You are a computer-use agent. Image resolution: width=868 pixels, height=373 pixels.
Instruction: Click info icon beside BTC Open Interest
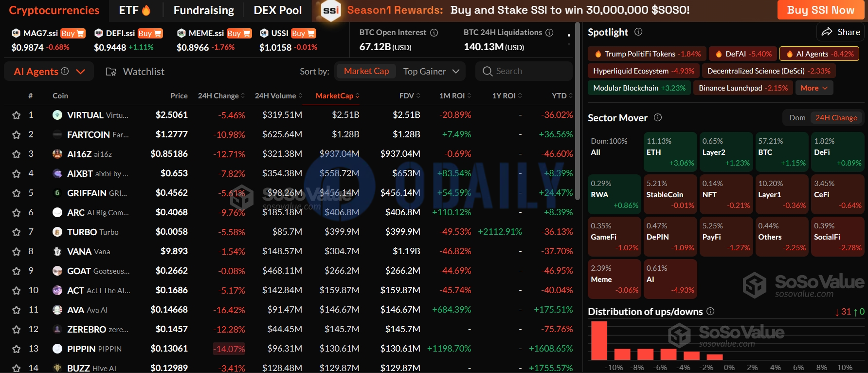[434, 32]
